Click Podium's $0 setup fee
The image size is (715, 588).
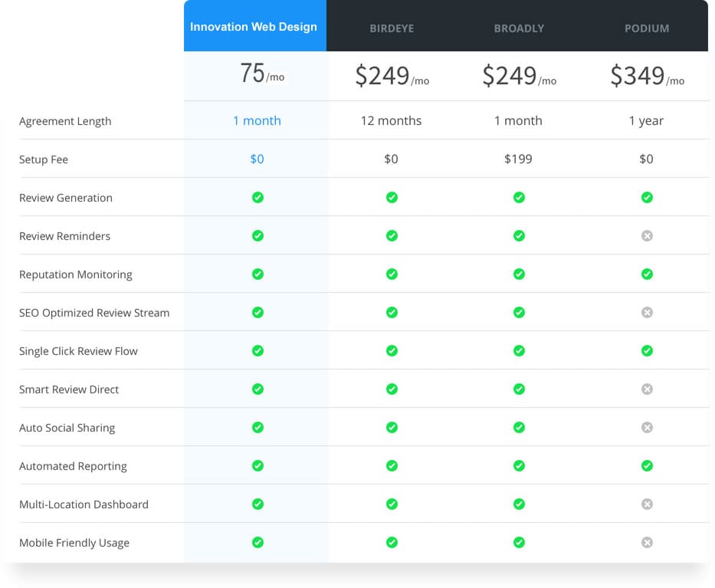[646, 159]
